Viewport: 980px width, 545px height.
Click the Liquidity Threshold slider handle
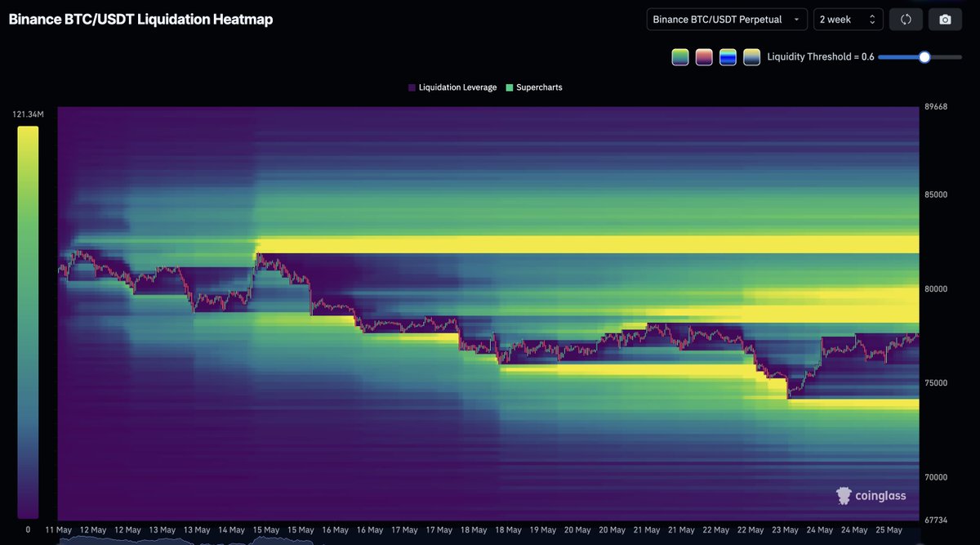click(x=924, y=57)
